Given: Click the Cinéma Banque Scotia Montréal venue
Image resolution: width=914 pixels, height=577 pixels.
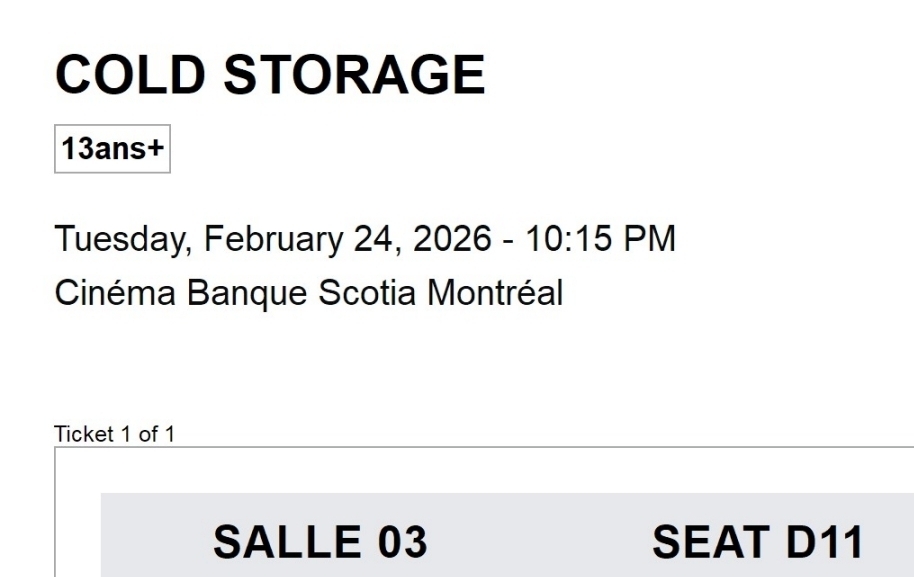Looking at the screenshot, I should 308,293.
